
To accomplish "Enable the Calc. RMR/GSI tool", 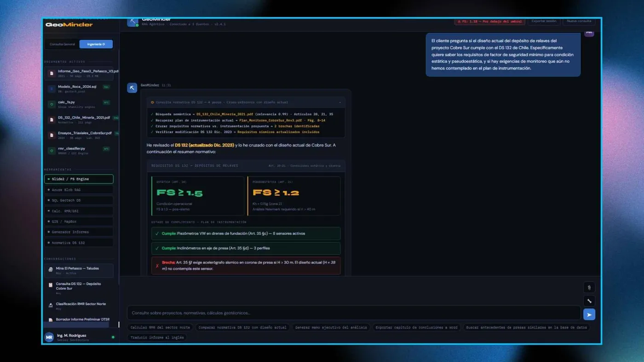I will 79,211.
